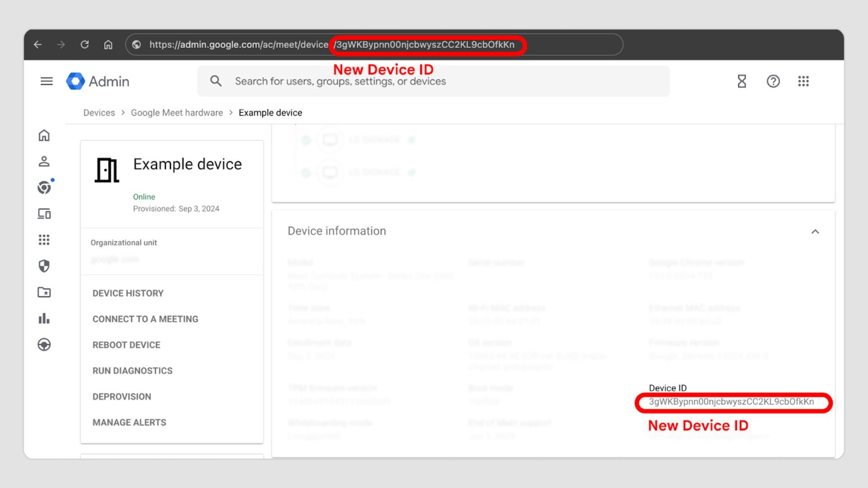The height and width of the screenshot is (488, 868).
Task: Open DEVICE HISTORY
Action: [x=128, y=293]
